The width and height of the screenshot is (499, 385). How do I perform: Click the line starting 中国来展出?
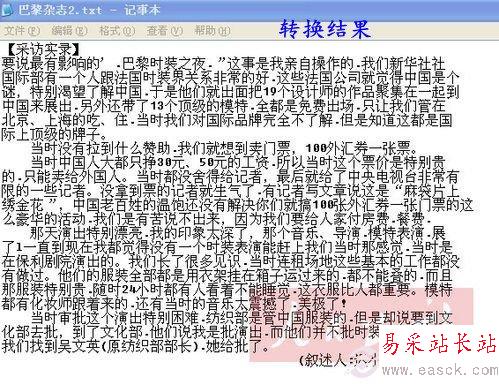(x=223, y=106)
